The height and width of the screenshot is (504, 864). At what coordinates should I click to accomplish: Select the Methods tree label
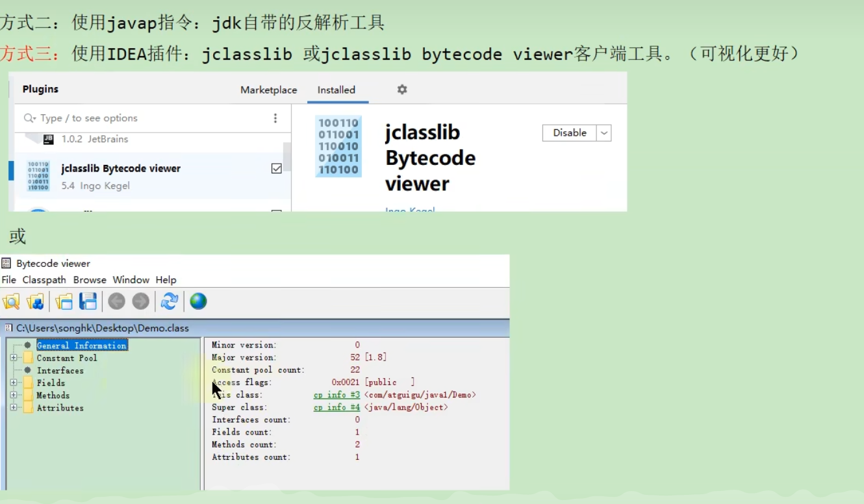pyautogui.click(x=53, y=395)
